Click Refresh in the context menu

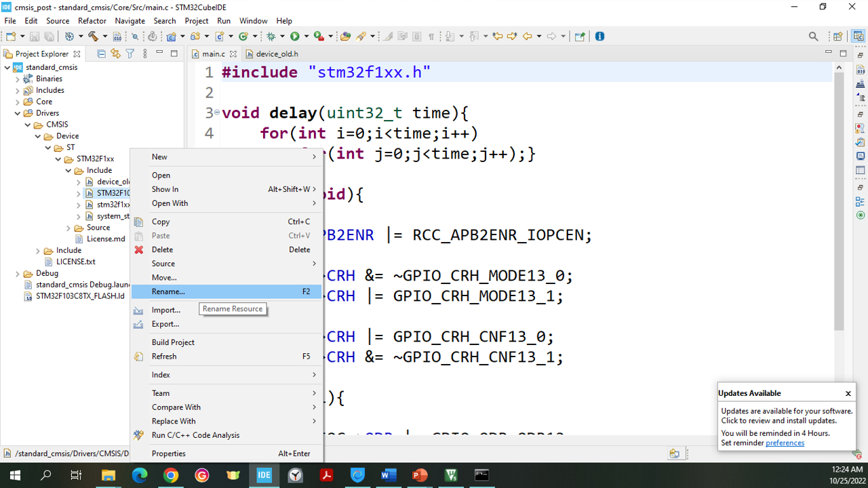226,356
